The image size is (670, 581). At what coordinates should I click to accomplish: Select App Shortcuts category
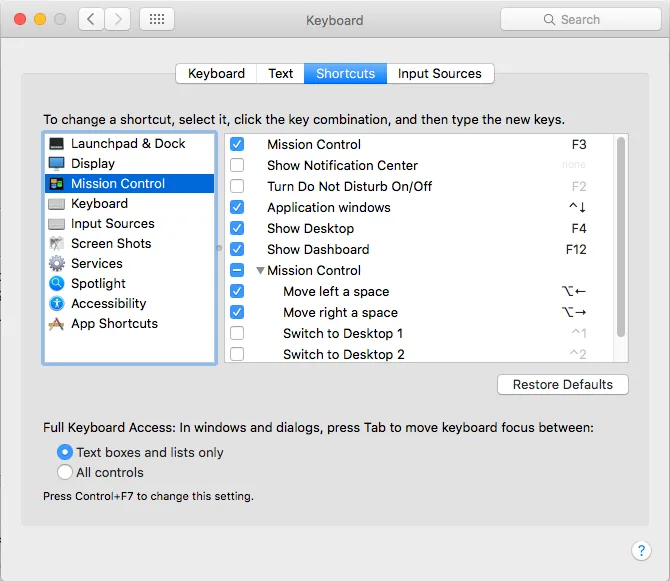pos(129,324)
